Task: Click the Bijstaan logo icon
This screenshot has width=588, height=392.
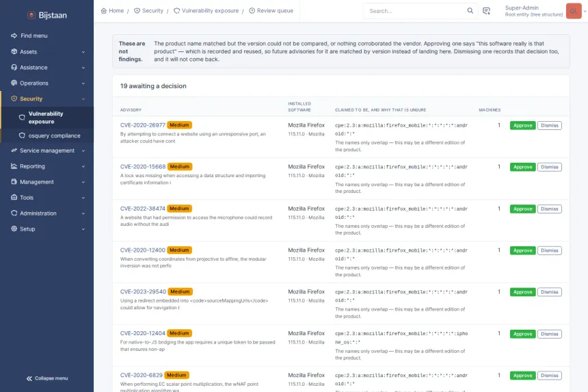Action: (31, 15)
